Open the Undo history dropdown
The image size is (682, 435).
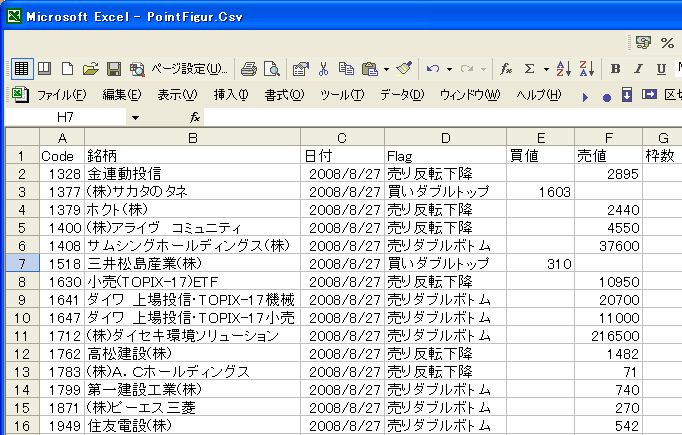coord(449,69)
